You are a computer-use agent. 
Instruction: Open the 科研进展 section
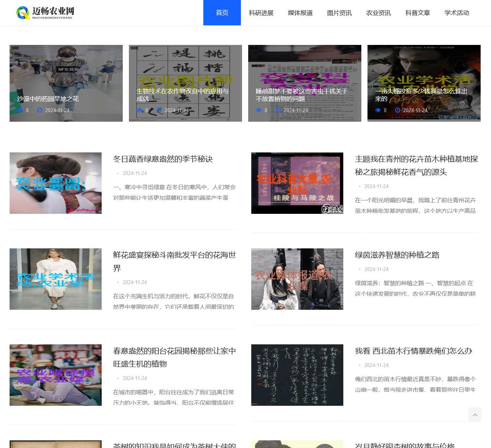[261, 13]
